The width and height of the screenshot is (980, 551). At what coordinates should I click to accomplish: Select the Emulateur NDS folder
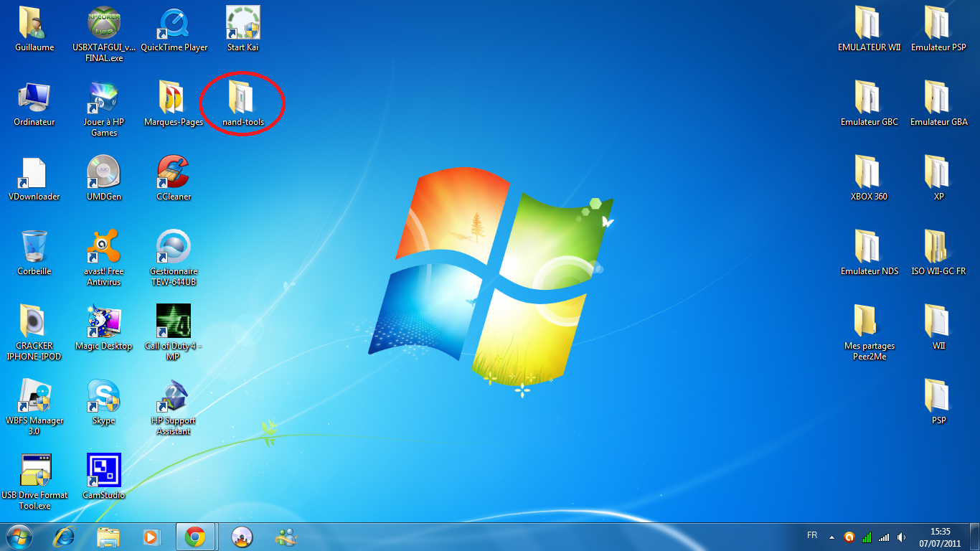point(870,253)
